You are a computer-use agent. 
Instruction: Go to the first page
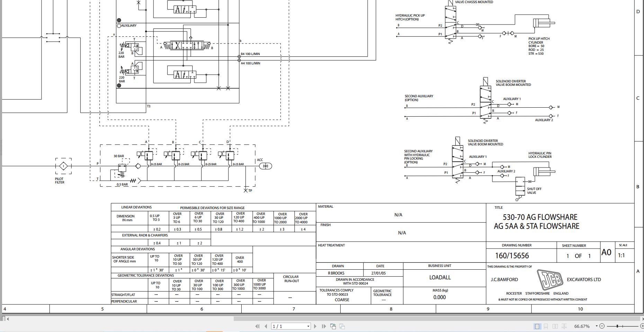[x=257, y=326]
